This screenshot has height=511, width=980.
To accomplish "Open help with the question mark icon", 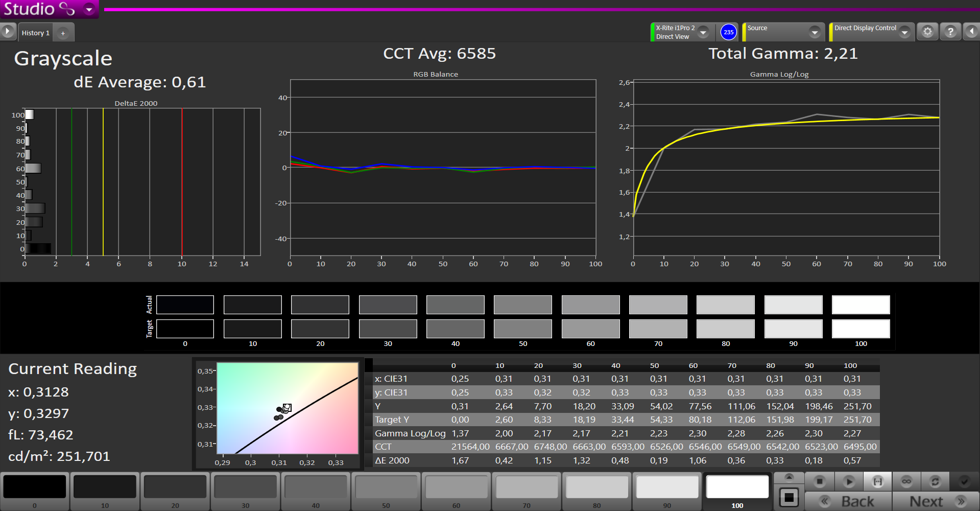I will 950,32.
